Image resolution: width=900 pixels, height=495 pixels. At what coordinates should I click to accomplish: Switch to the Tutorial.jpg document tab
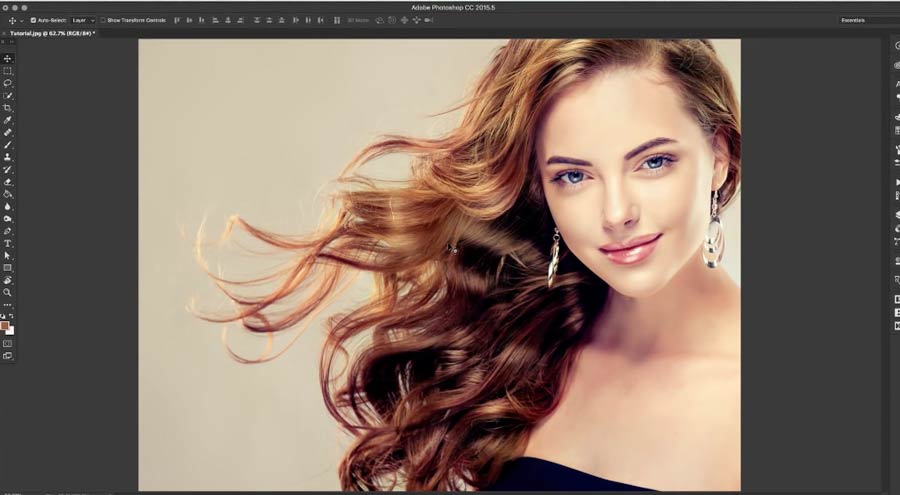48,33
